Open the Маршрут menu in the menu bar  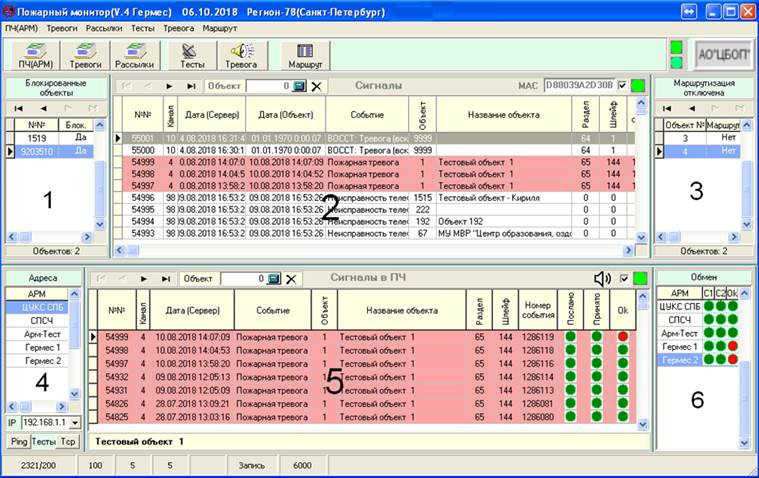[219, 29]
